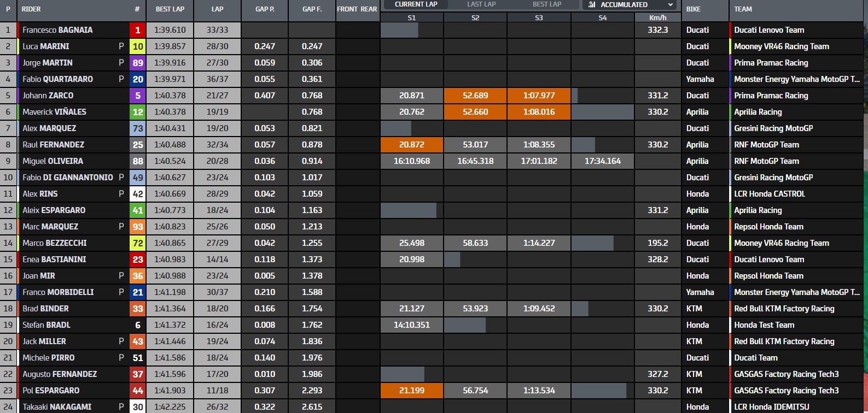
Task: Click Nakagami's gap to first 2.615
Action: pyautogui.click(x=312, y=407)
